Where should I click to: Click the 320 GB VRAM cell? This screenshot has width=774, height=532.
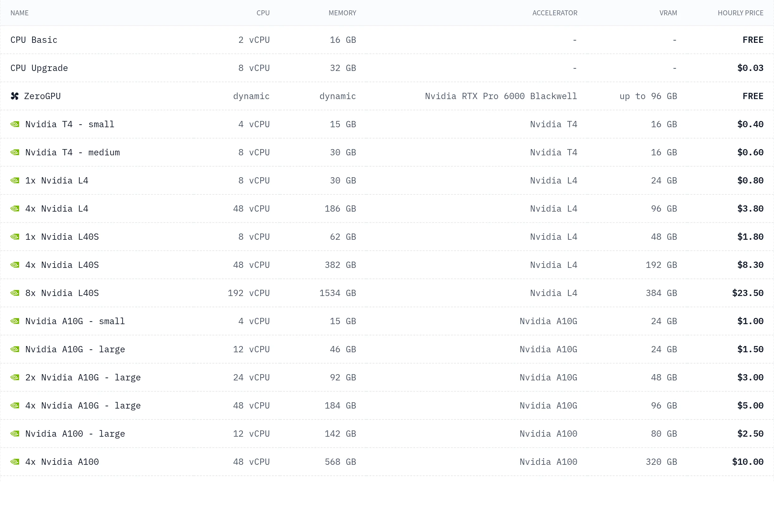tap(662, 462)
